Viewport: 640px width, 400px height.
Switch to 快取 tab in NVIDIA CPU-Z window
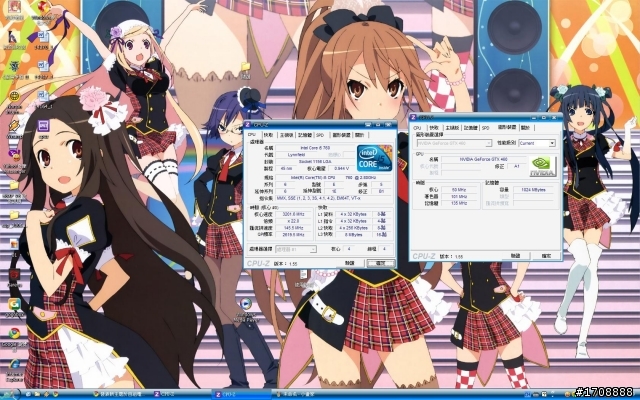434,128
